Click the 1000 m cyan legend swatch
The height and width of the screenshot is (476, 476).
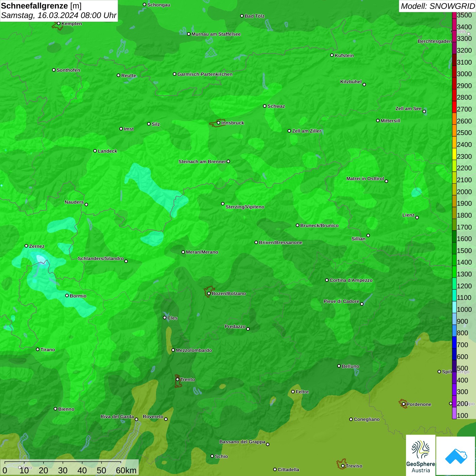point(454,307)
